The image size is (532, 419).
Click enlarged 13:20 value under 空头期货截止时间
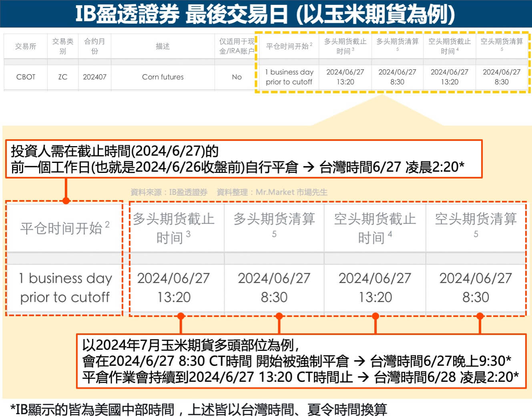pos(375,297)
